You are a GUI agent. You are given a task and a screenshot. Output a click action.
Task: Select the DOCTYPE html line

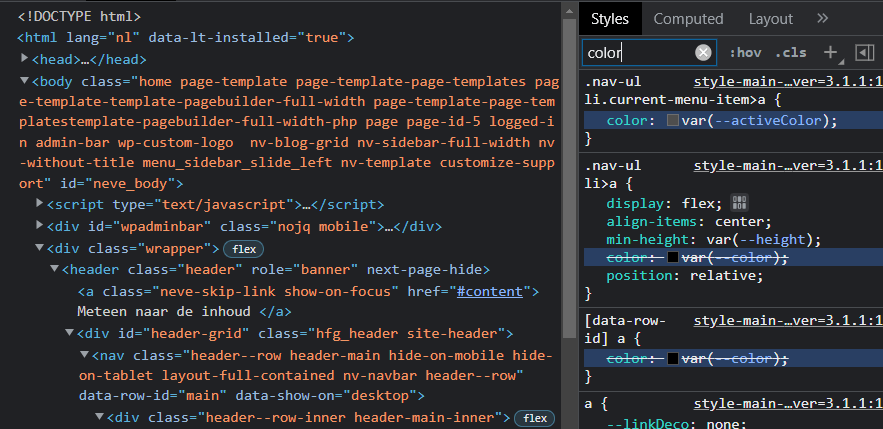79,16
